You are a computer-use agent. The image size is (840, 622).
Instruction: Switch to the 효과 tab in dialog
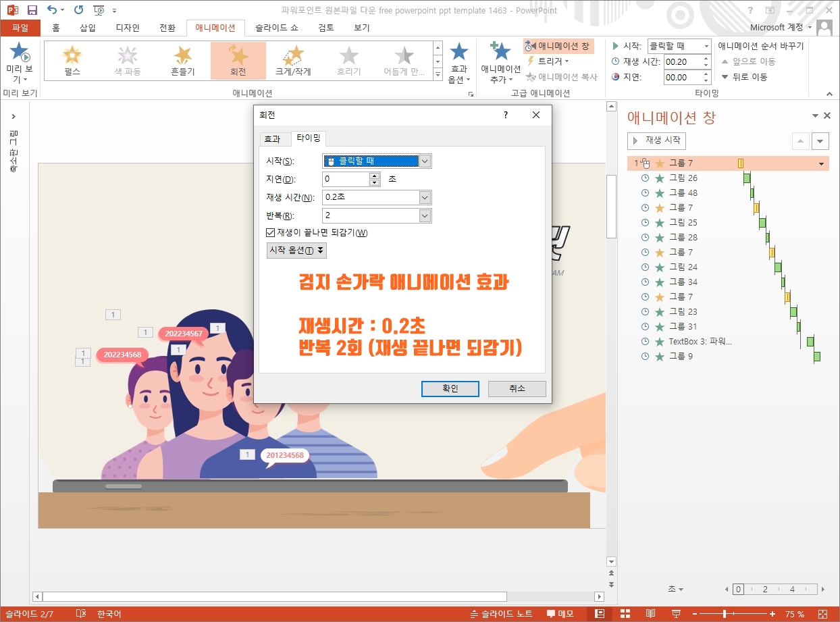pyautogui.click(x=272, y=139)
